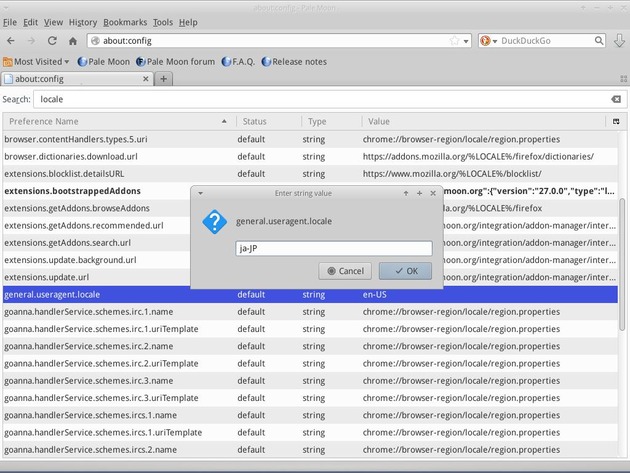Focus the about:config Search field

[329, 99]
